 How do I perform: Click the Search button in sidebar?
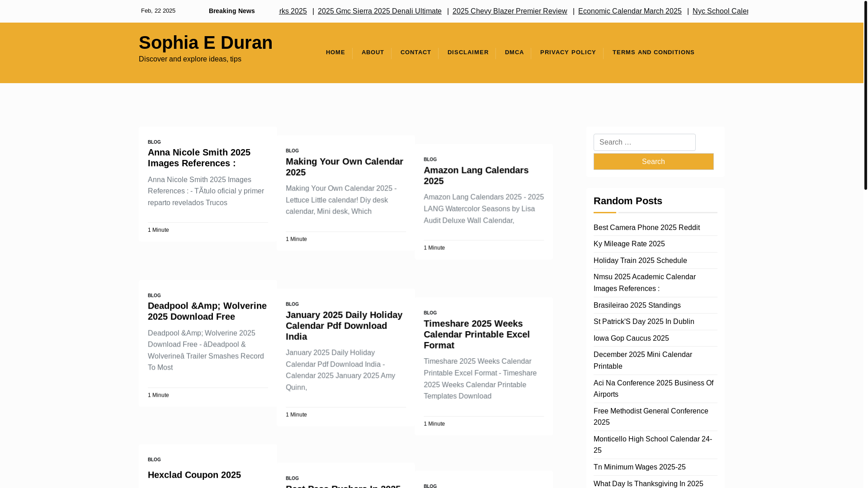tap(653, 161)
